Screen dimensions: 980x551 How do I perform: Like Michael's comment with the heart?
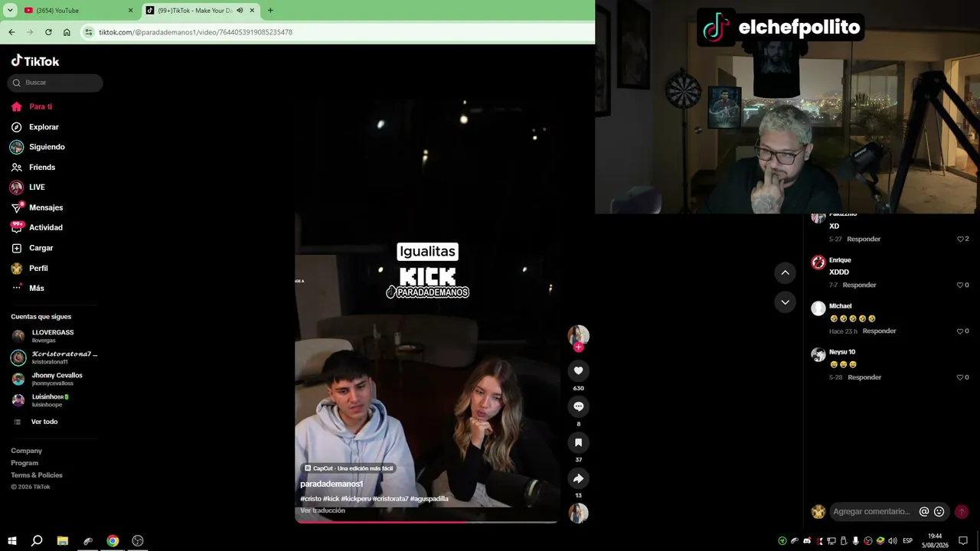pos(960,331)
